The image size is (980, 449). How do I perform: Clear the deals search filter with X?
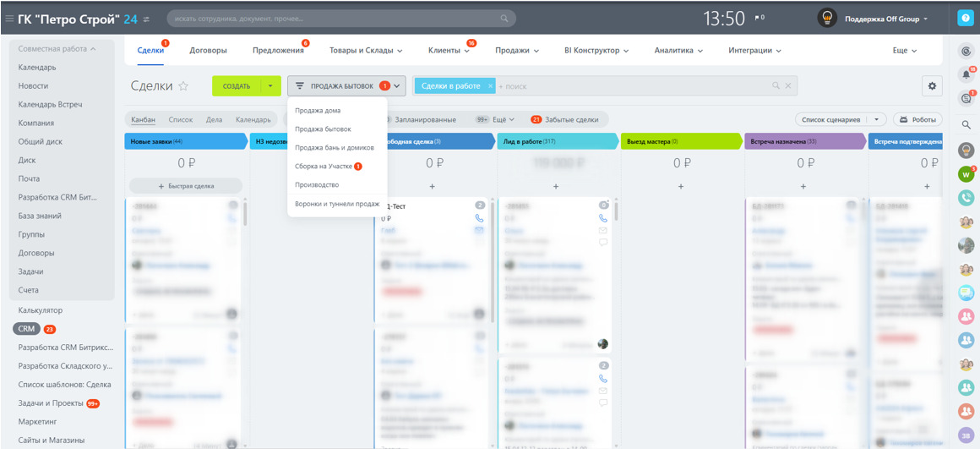pos(788,85)
